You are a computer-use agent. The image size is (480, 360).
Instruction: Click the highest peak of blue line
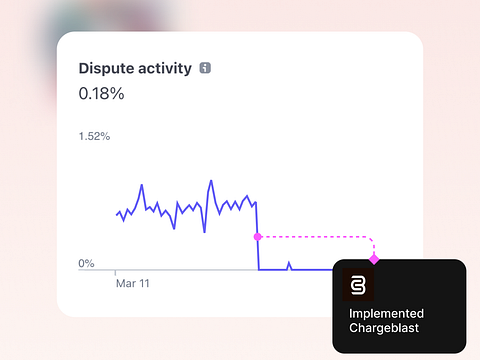click(x=211, y=181)
